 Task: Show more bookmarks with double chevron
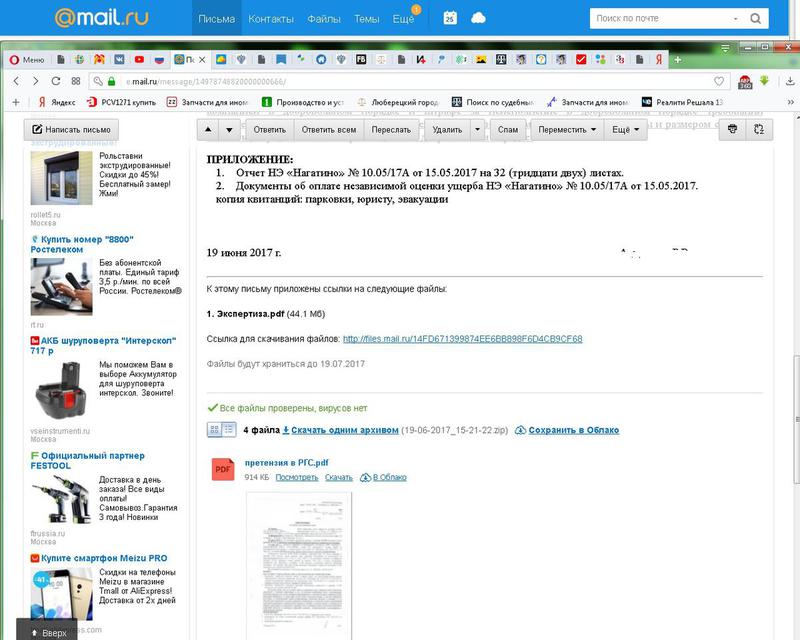pos(790,102)
